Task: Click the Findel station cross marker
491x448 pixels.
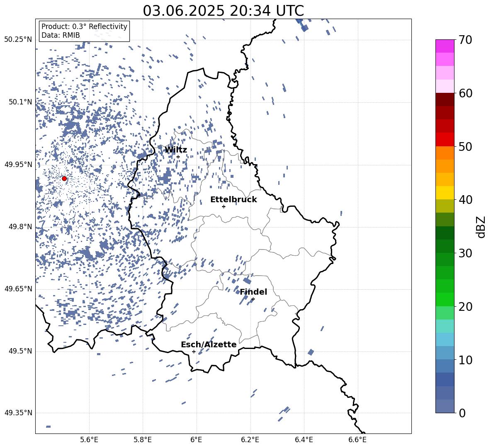Action: 253,299
